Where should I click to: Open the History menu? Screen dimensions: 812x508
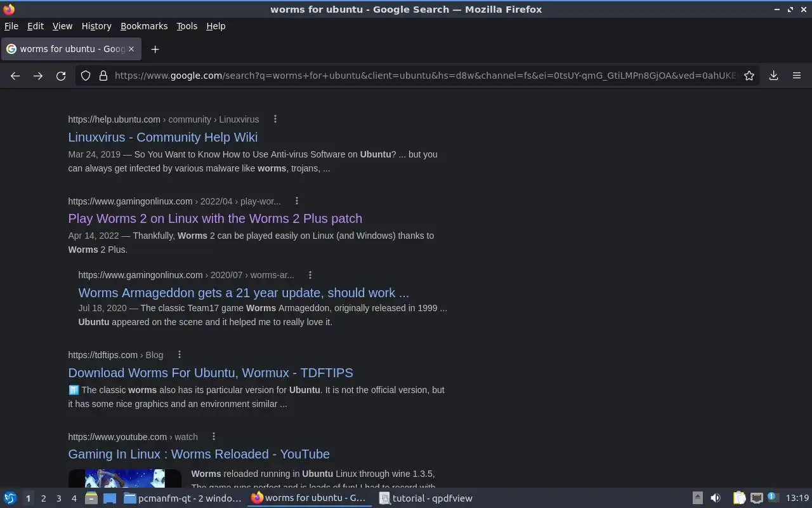tap(96, 26)
